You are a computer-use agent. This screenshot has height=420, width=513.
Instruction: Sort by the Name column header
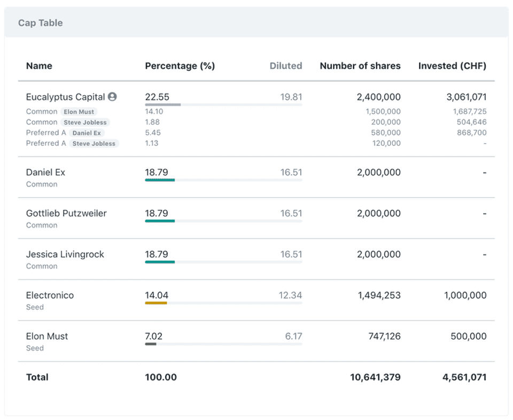pyautogui.click(x=39, y=66)
